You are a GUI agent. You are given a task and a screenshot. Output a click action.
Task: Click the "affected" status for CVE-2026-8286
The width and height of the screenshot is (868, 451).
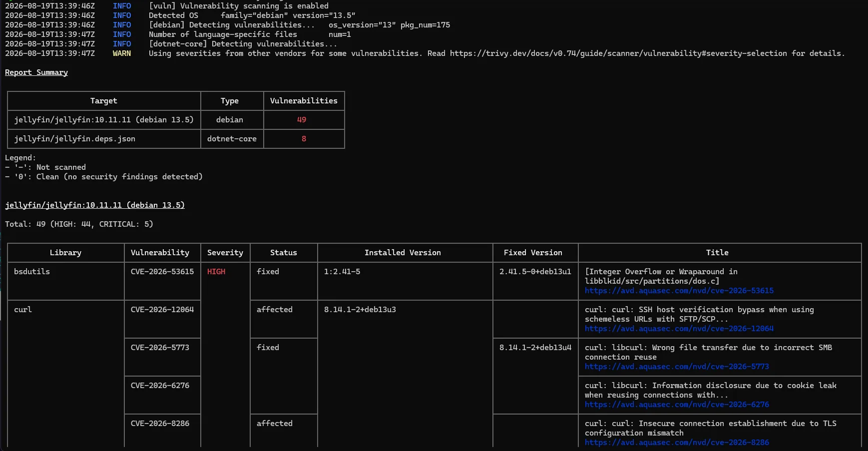tap(275, 424)
